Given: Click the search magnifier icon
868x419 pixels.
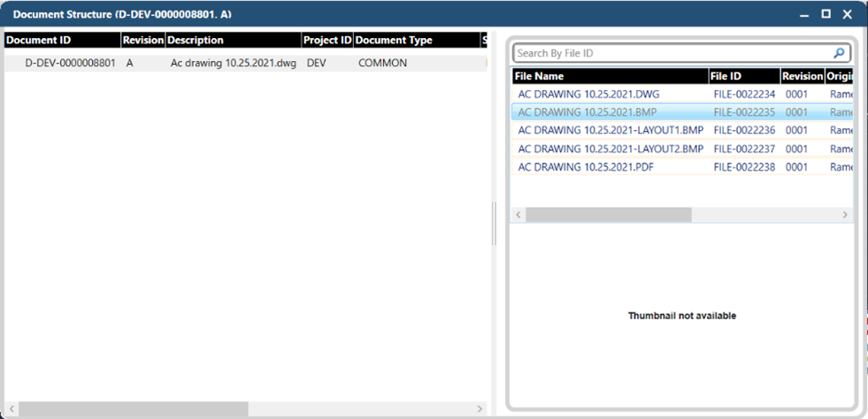Looking at the screenshot, I should pos(839,54).
